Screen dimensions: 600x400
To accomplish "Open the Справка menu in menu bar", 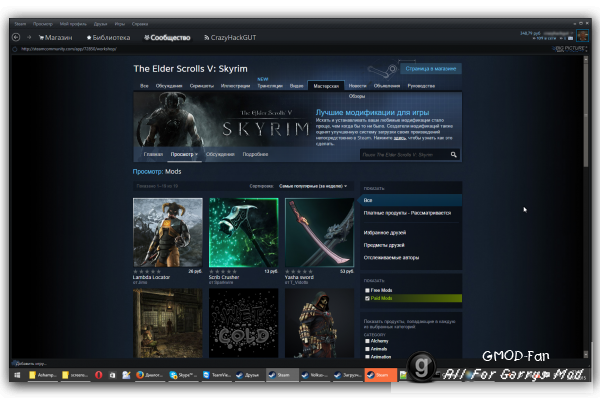I will (x=140, y=24).
